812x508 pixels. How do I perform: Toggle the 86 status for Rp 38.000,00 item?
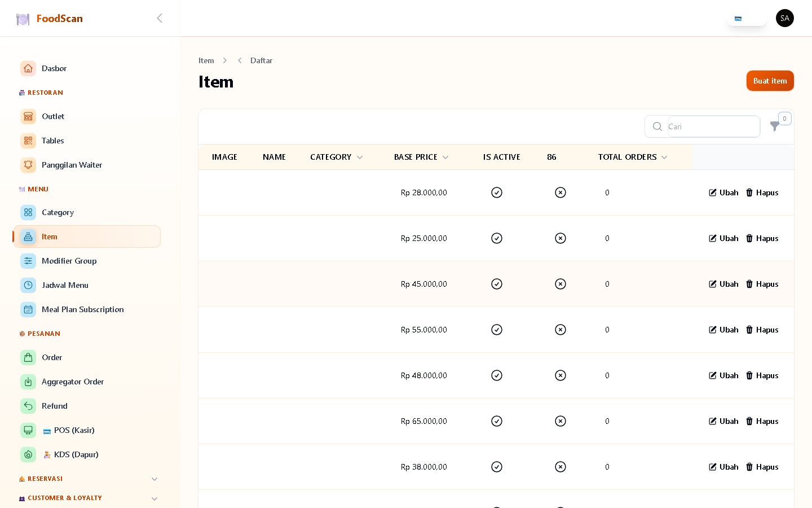[x=561, y=467]
